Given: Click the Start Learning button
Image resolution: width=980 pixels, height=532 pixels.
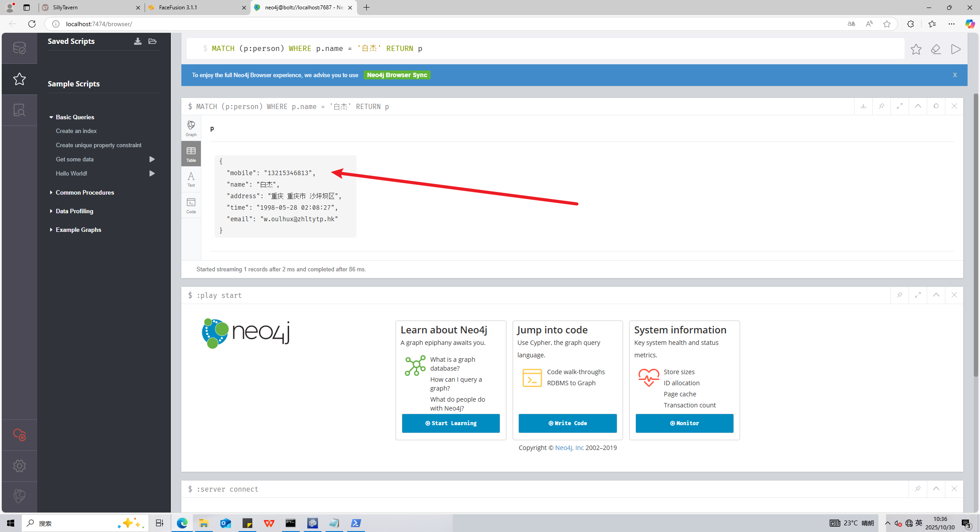Looking at the screenshot, I should point(451,423).
